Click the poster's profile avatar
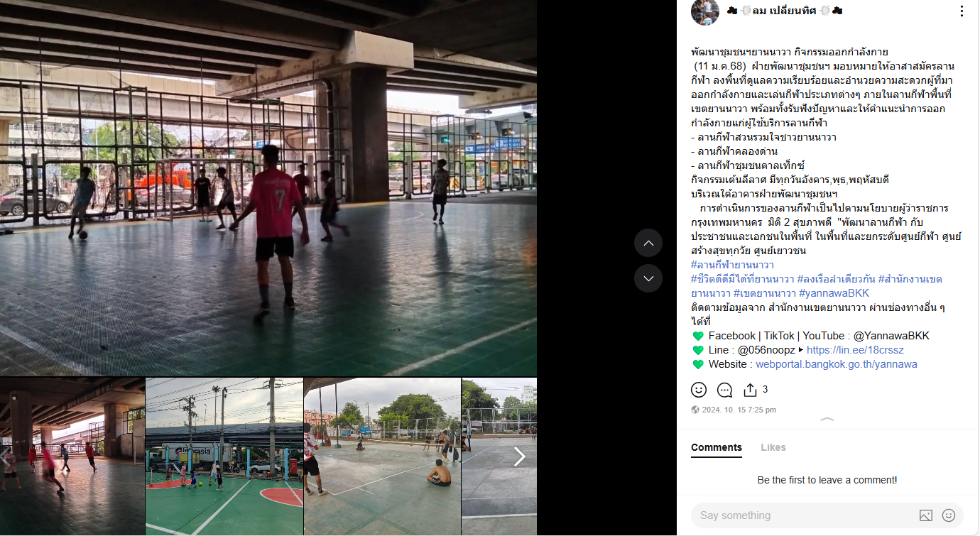980x536 pixels. coord(705,12)
